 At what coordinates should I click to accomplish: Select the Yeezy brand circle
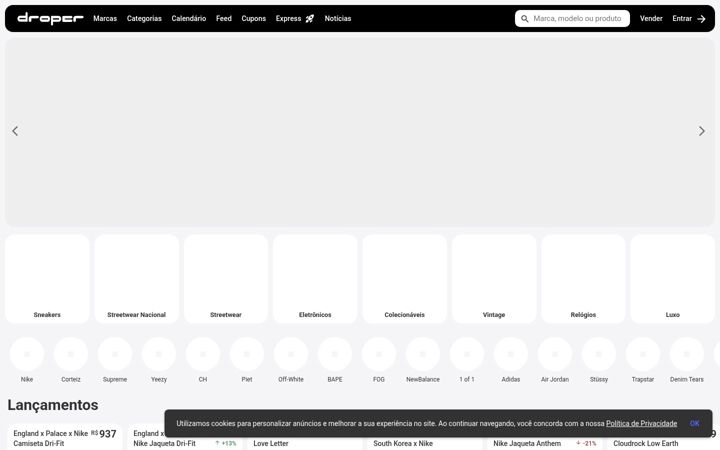tap(159, 354)
